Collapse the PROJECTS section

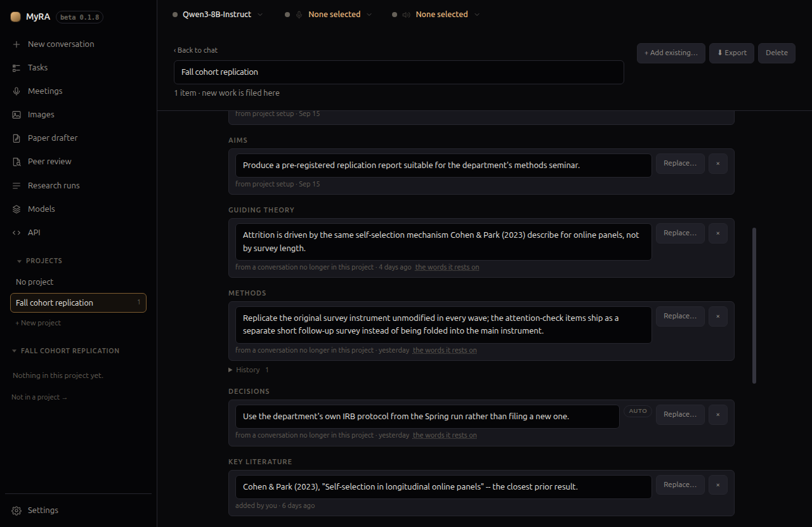tap(39, 261)
